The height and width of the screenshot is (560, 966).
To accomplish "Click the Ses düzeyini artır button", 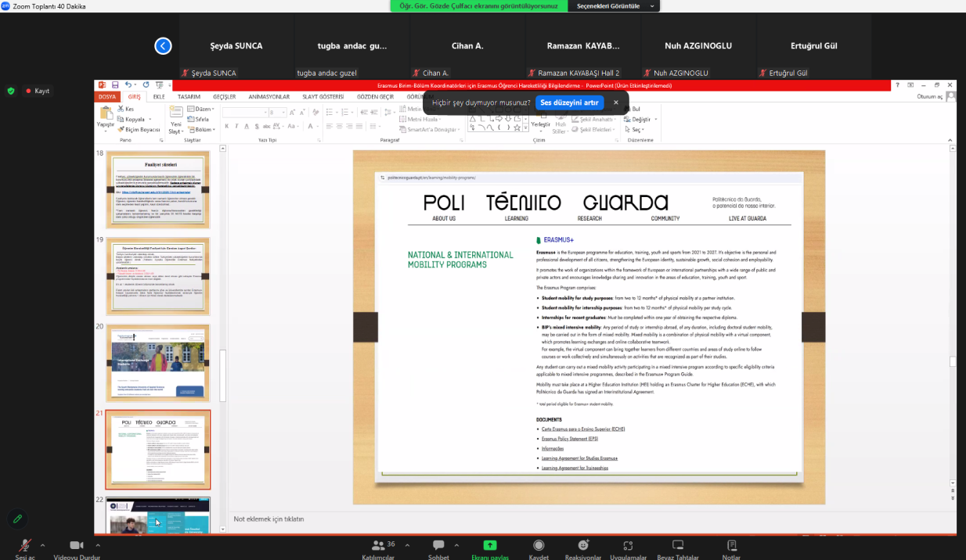I will click(x=569, y=102).
